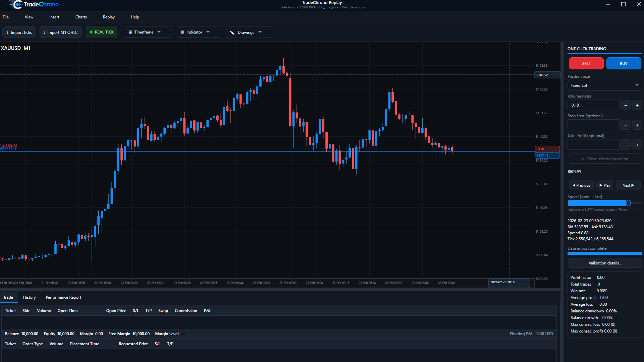Step forward with the Next replay button
Screen dimensions: 644x362
point(628,185)
